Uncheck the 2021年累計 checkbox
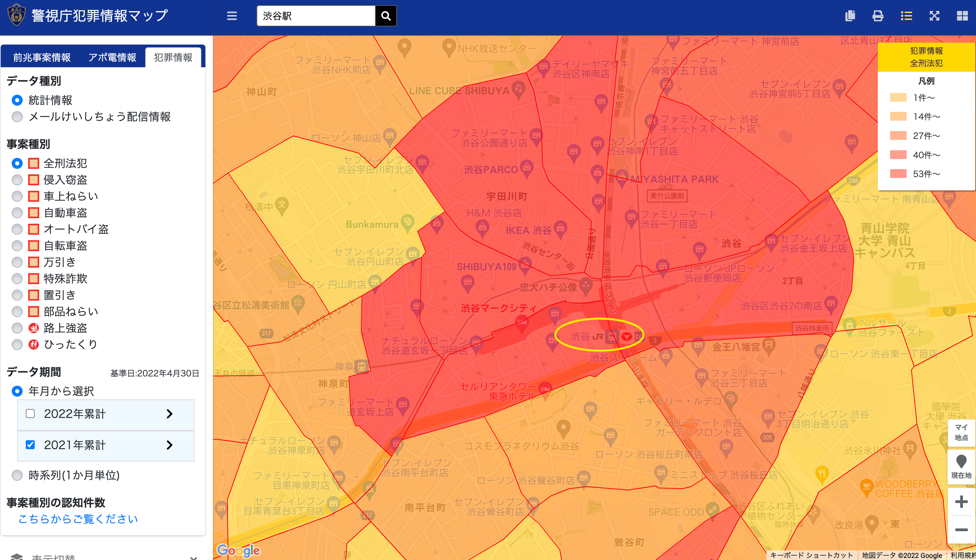The height and width of the screenshot is (560, 976). click(x=30, y=445)
